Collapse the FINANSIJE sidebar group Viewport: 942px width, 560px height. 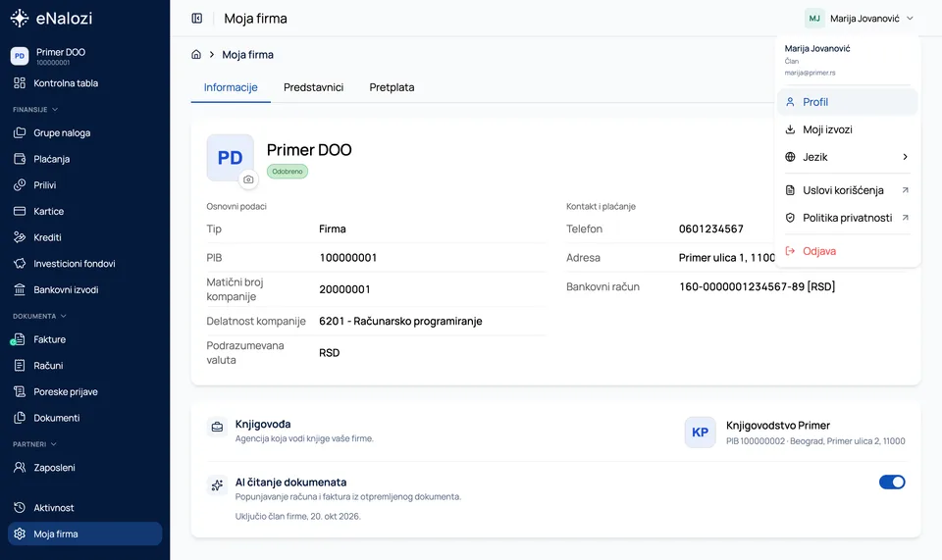point(35,110)
